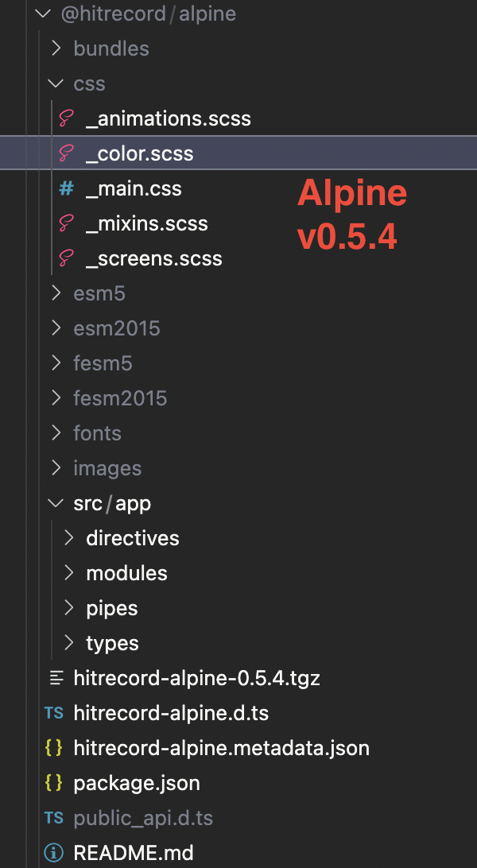Expand the directives folder
The image size is (477, 868).
(68, 538)
